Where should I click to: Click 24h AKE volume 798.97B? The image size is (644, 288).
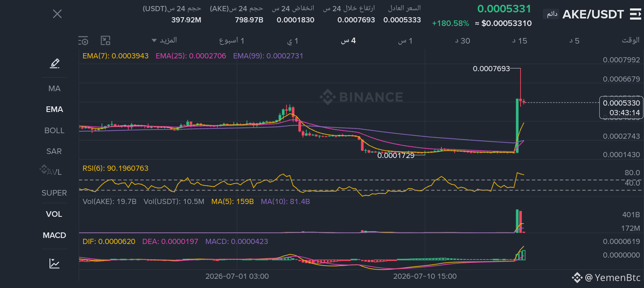[x=249, y=20]
